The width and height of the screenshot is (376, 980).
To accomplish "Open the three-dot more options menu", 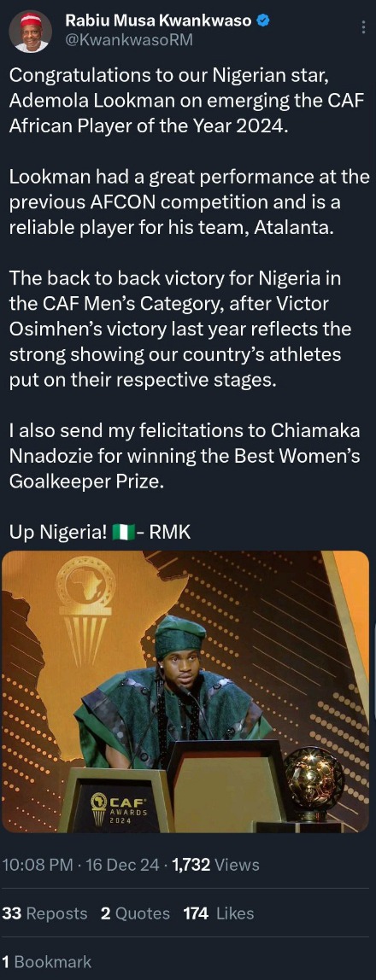I will [x=364, y=26].
